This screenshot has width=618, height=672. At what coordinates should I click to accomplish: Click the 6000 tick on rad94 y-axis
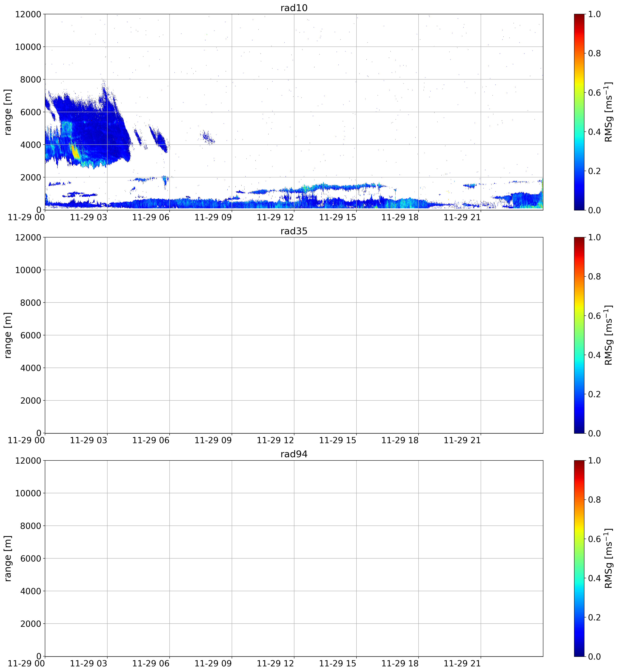[x=31, y=558]
